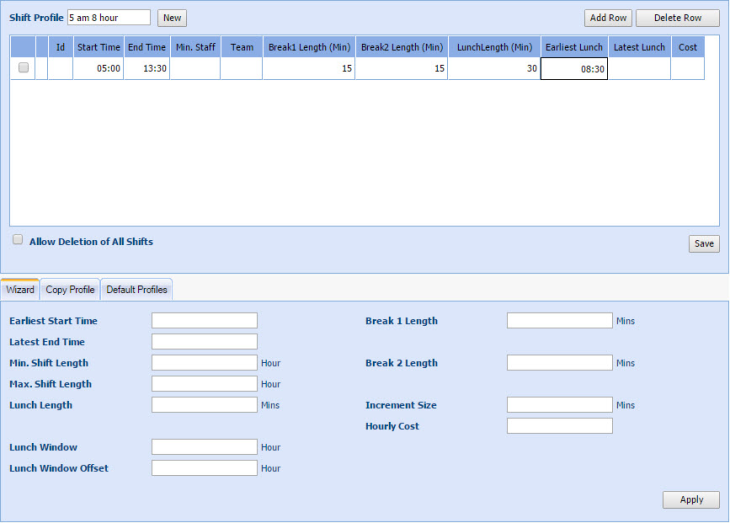Click the Break 1 Length input box
The image size is (730, 523).
pyautogui.click(x=559, y=321)
